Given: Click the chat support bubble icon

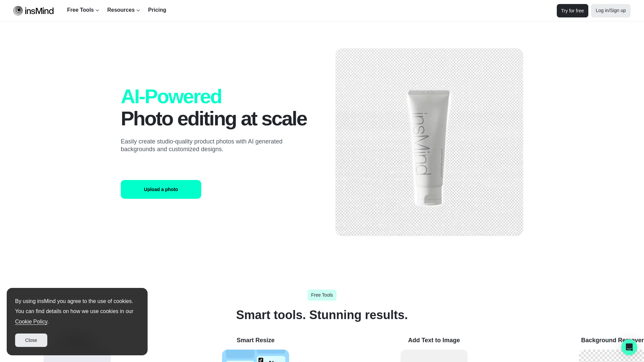Looking at the screenshot, I should click(x=629, y=347).
